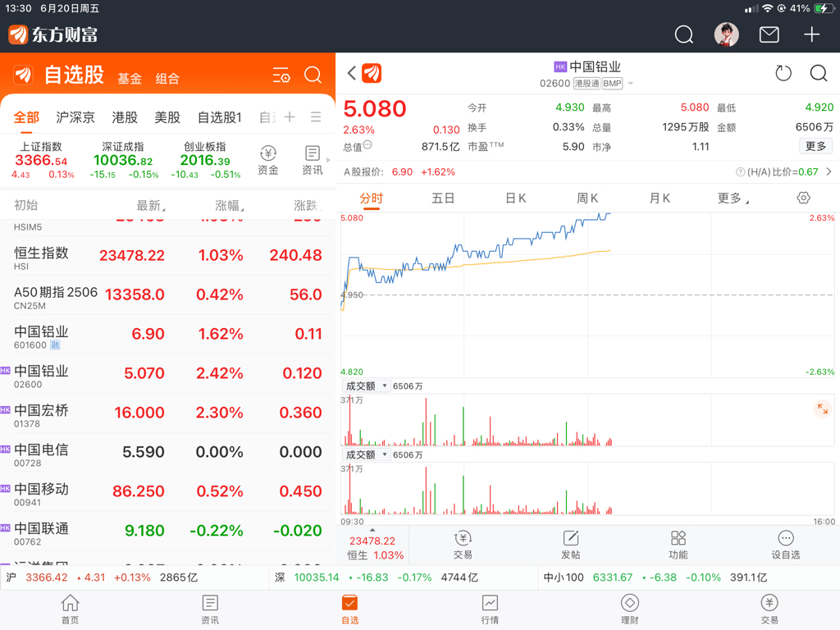
Task: Open 资讯 tab in bottom navigation
Action: click(210, 610)
